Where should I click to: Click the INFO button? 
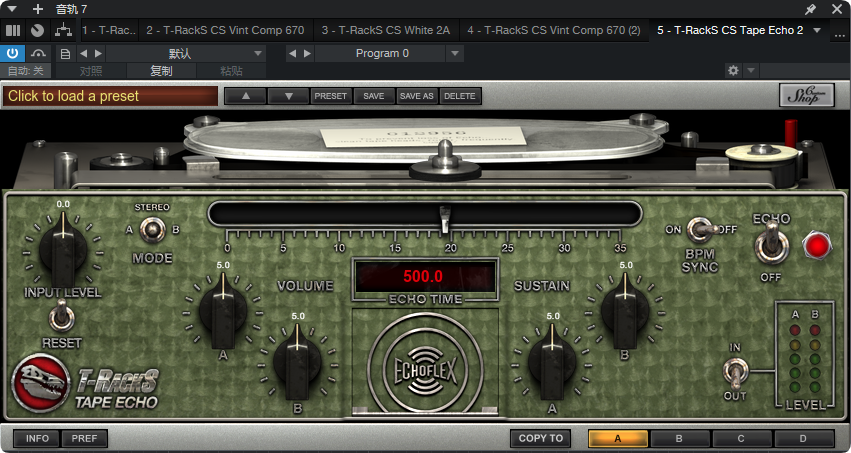pos(37,438)
